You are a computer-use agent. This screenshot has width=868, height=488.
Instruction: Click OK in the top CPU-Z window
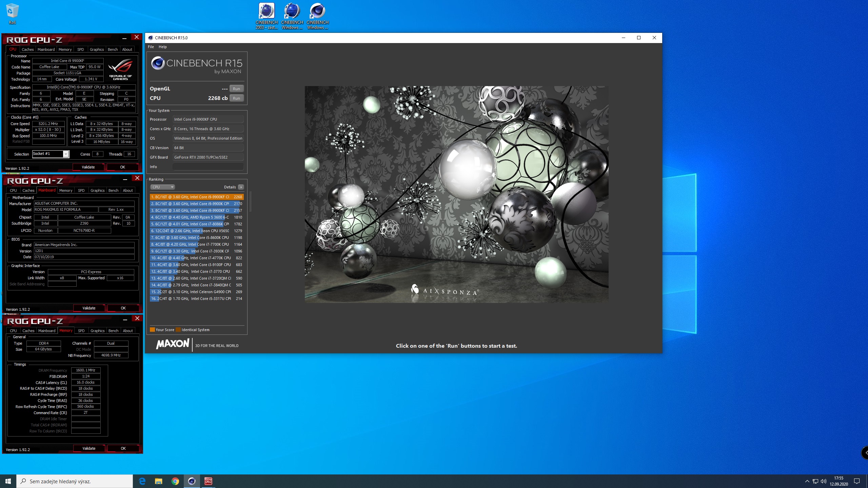pyautogui.click(x=122, y=167)
